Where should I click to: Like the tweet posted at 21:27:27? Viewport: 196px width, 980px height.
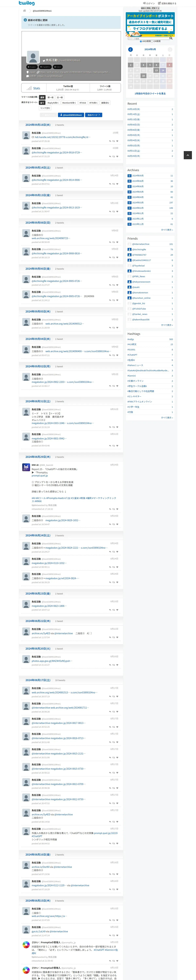point(117,285)
